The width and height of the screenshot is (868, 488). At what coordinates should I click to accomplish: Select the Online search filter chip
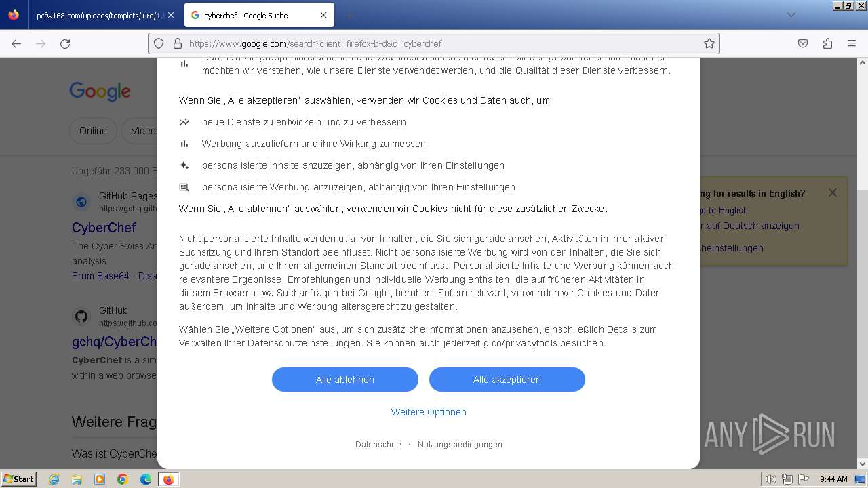pyautogui.click(x=93, y=131)
